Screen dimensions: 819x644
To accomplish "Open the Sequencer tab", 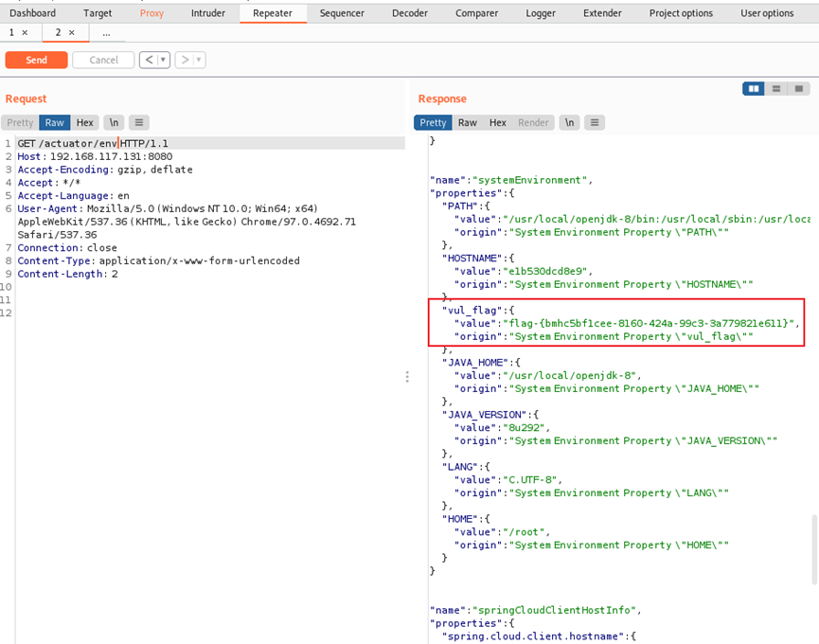I will [342, 13].
